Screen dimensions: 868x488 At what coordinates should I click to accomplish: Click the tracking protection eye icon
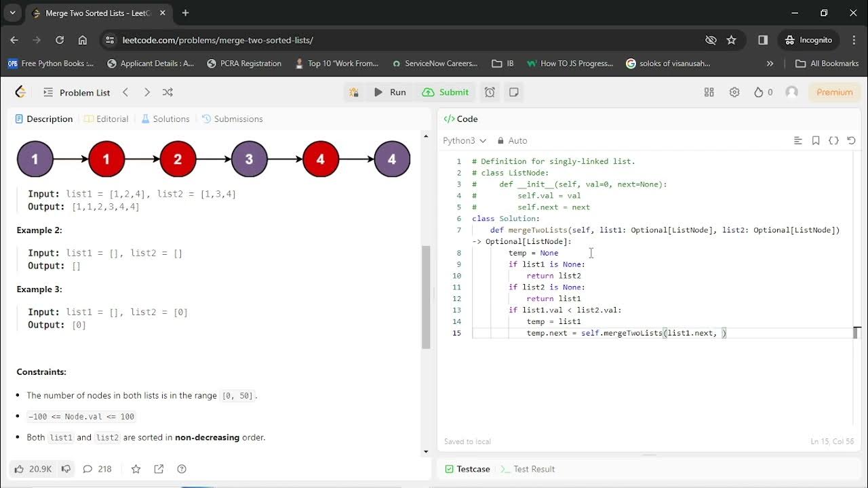pyautogui.click(x=711, y=40)
